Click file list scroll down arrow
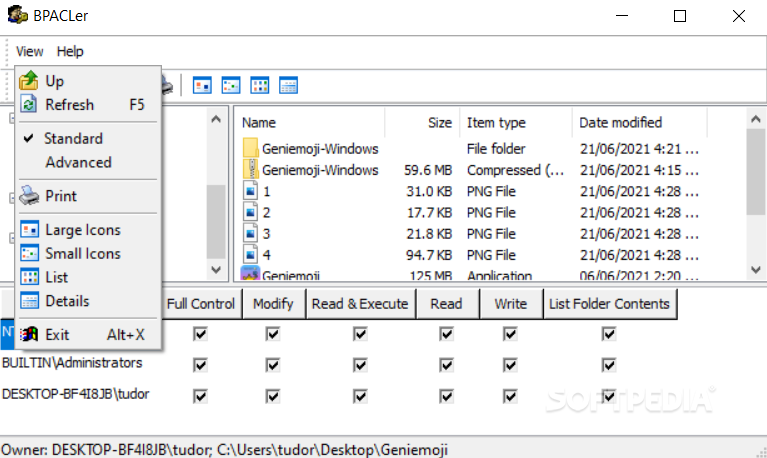 pos(756,270)
